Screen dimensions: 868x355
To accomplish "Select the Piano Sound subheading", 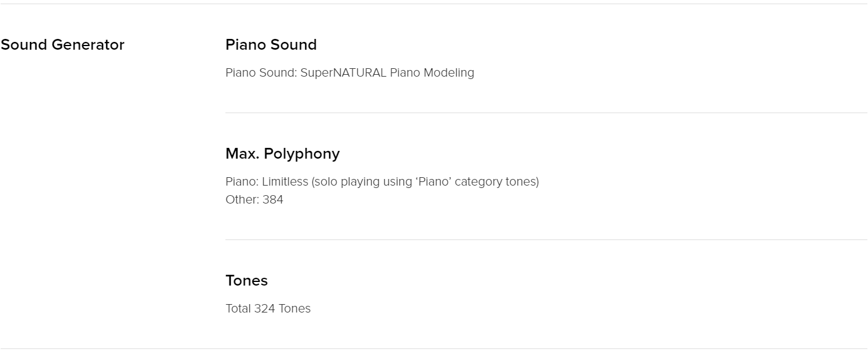I will tap(271, 45).
